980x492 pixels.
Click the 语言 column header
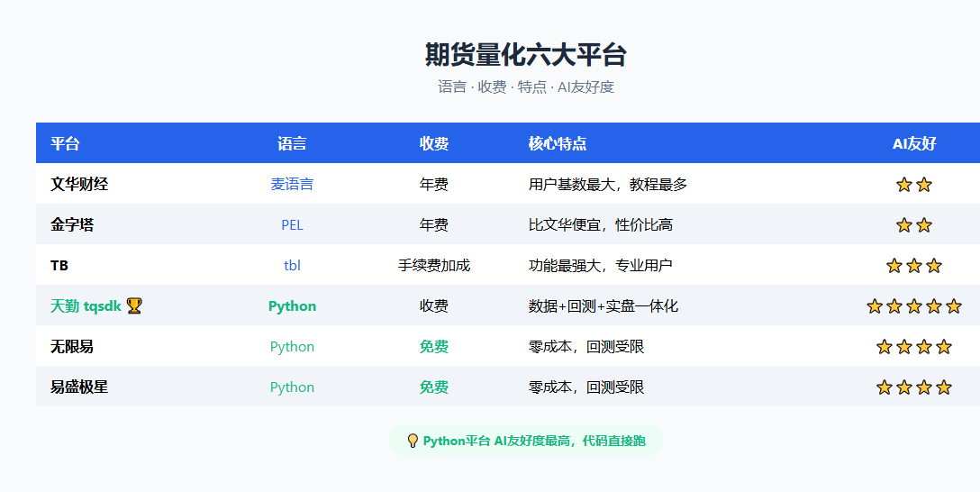[292, 143]
